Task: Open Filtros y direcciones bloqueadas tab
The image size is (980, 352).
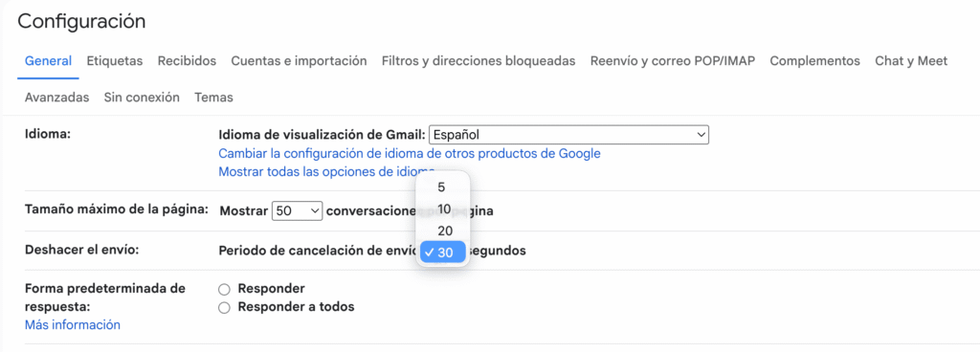Action: pyautogui.click(x=479, y=61)
